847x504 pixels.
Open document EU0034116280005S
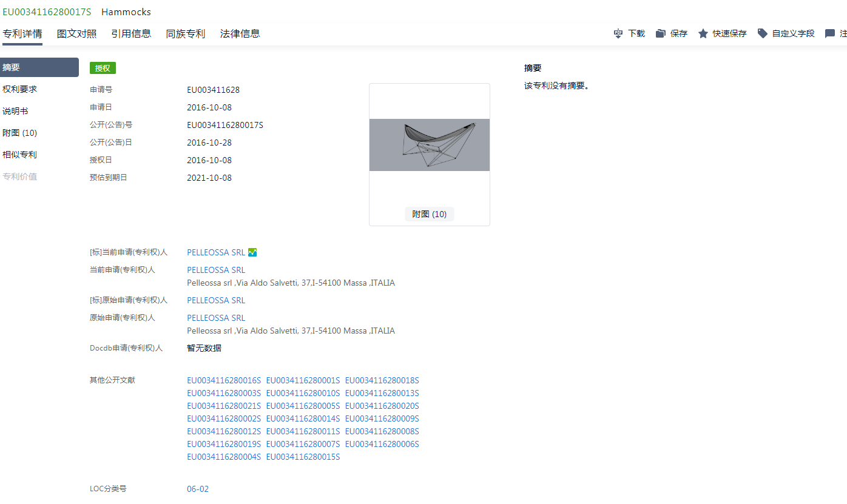tap(303, 406)
